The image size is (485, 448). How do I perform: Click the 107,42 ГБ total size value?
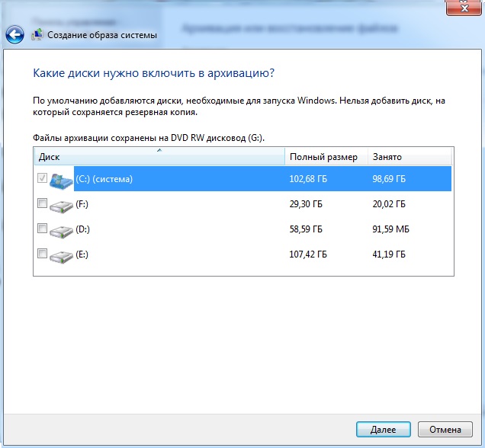(x=308, y=254)
